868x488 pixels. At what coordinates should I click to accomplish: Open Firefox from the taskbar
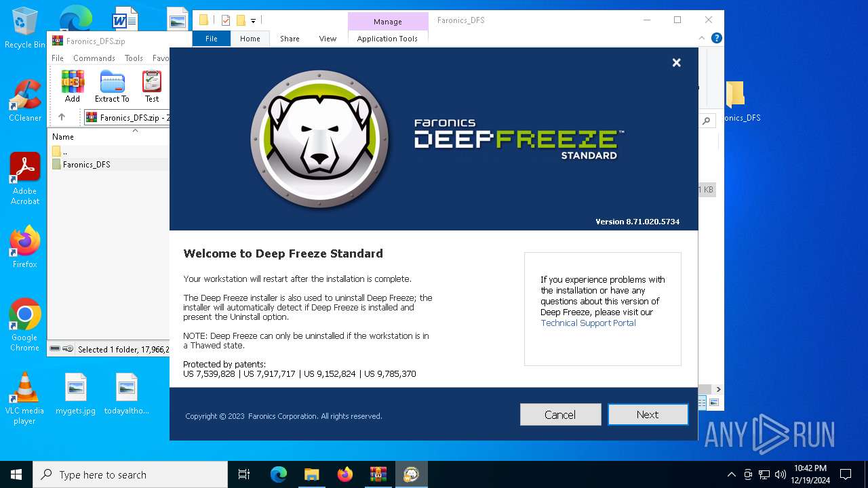[x=344, y=474]
